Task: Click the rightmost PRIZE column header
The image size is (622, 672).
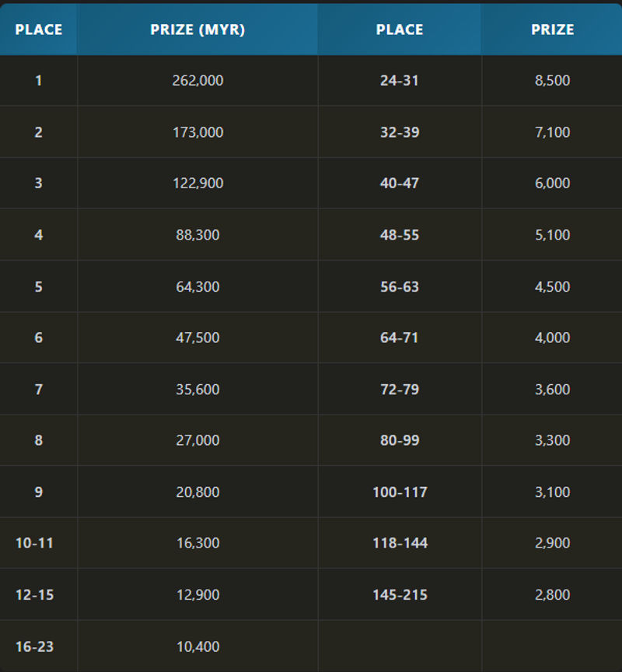Action: tap(552, 30)
